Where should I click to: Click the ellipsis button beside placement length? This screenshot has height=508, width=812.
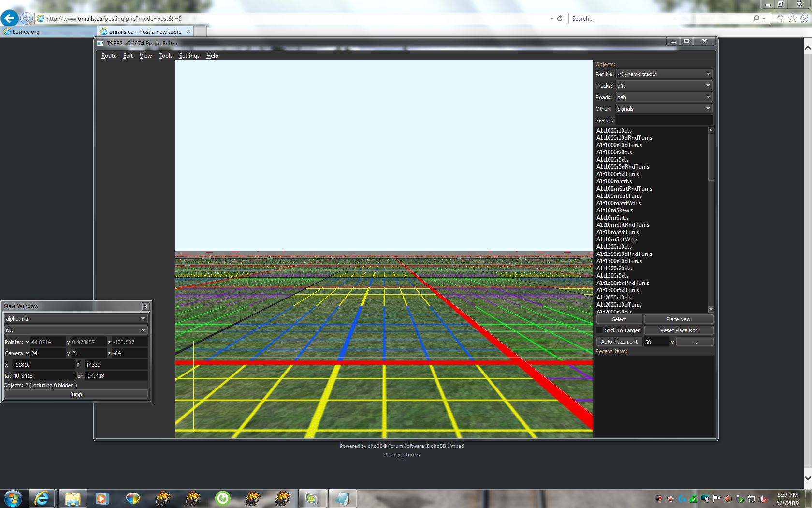point(695,342)
